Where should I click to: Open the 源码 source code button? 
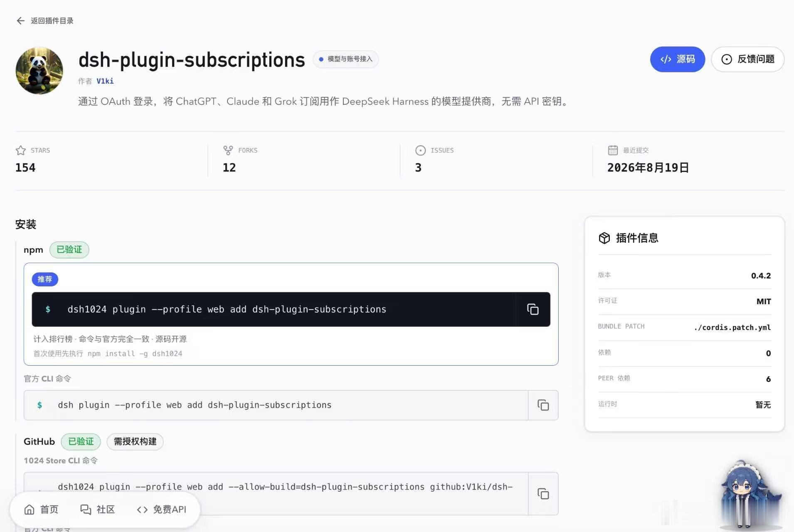click(x=678, y=59)
